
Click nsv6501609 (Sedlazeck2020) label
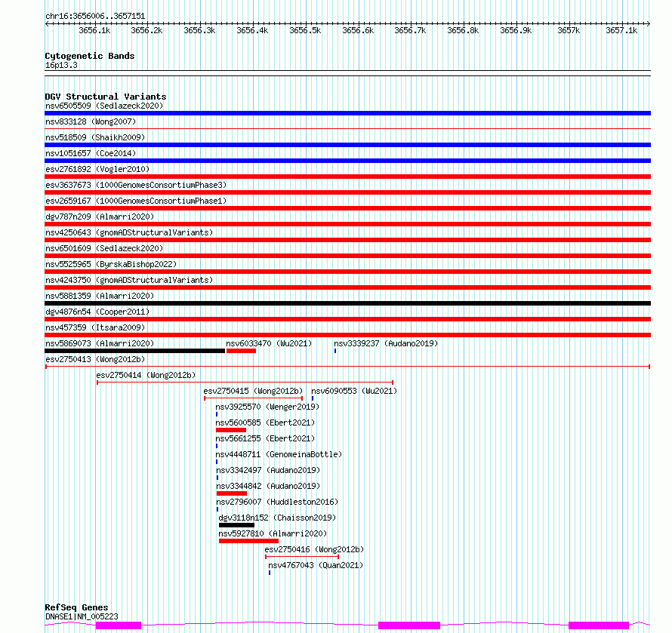tap(104, 248)
